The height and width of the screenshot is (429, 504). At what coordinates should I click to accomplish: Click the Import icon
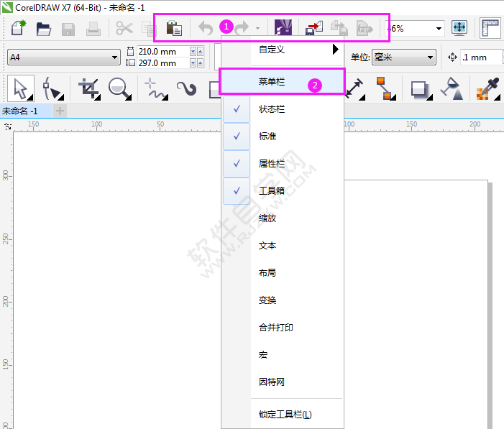[x=314, y=28]
